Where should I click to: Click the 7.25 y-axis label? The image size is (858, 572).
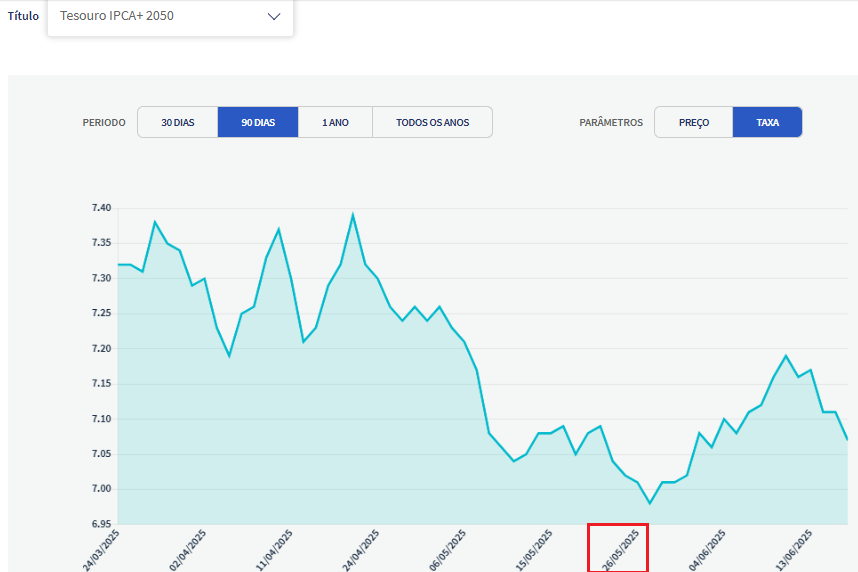pyautogui.click(x=101, y=313)
